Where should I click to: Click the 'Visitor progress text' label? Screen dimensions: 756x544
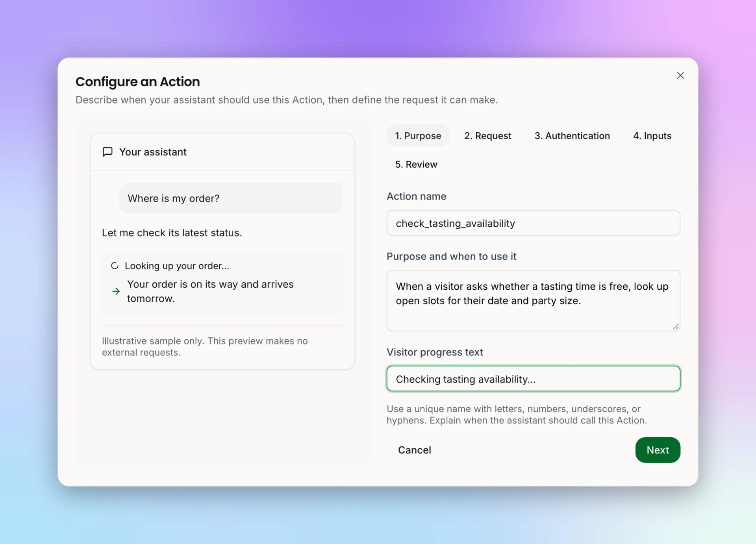point(435,352)
